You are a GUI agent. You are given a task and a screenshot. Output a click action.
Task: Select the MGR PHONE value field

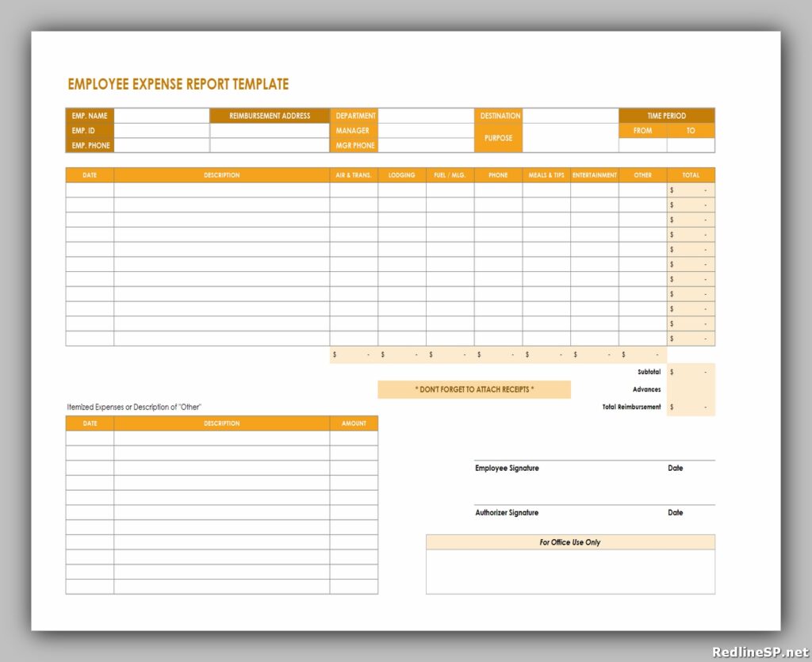426,145
